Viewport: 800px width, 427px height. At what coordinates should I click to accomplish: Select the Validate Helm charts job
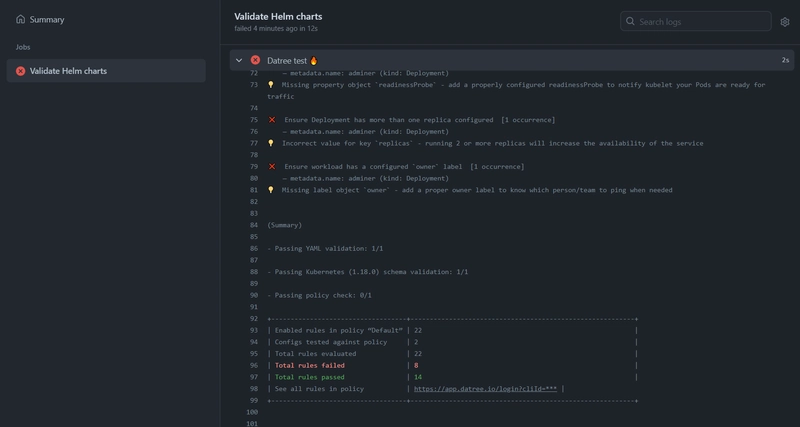(106, 71)
